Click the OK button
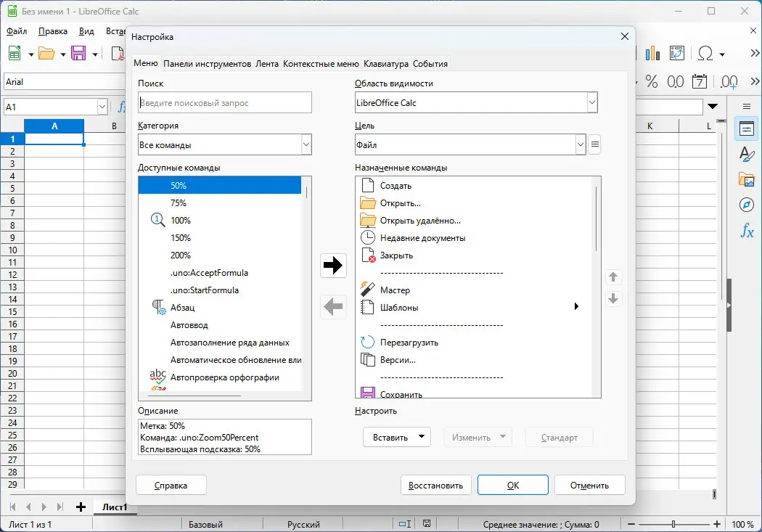This screenshot has height=532, width=762. 512,486
